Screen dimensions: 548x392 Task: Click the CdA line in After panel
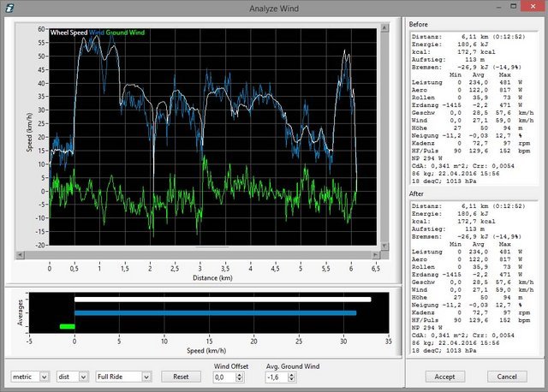[x=462, y=336]
